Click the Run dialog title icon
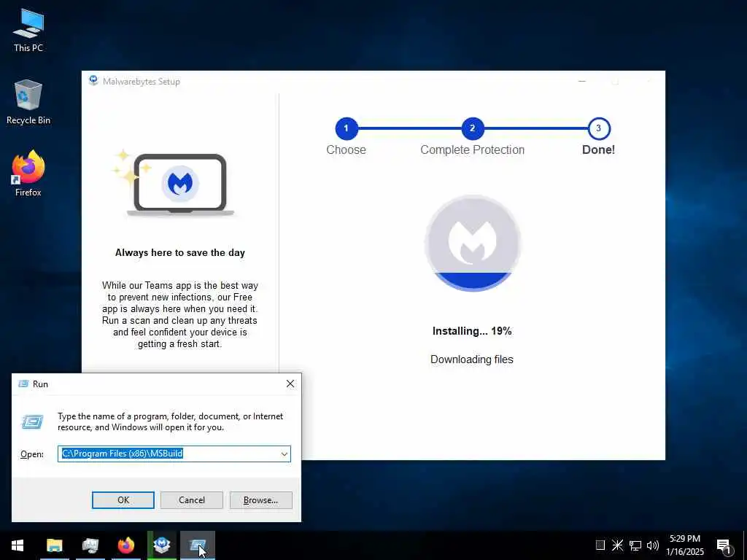747x560 pixels. pos(23,384)
